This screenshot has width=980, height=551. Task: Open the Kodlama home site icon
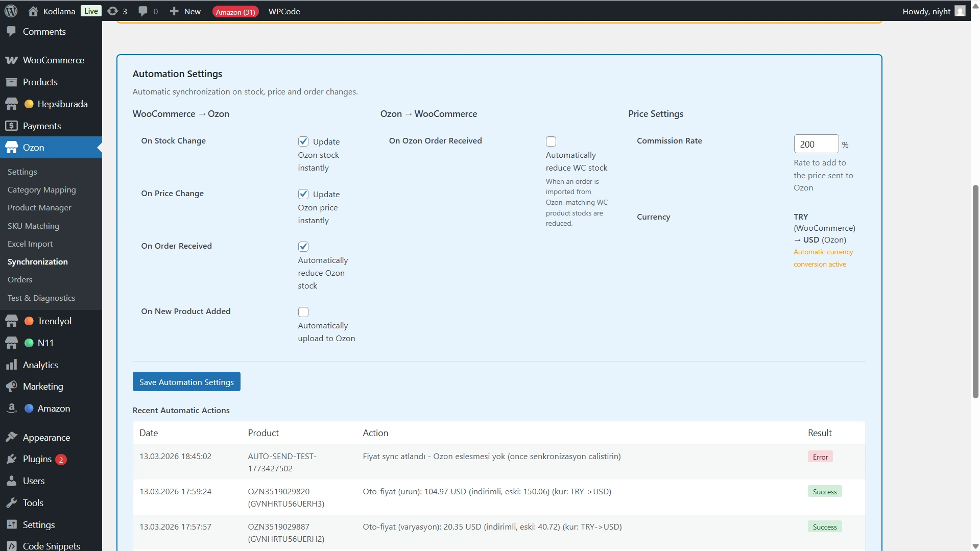click(33, 11)
